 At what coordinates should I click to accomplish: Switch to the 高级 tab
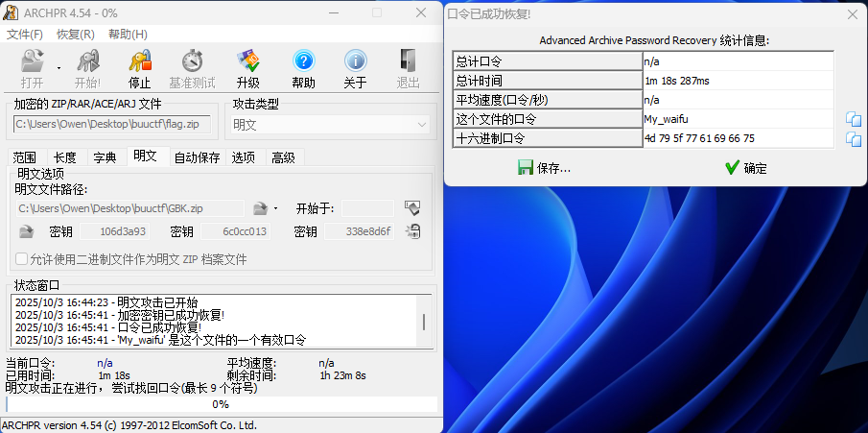(x=284, y=158)
